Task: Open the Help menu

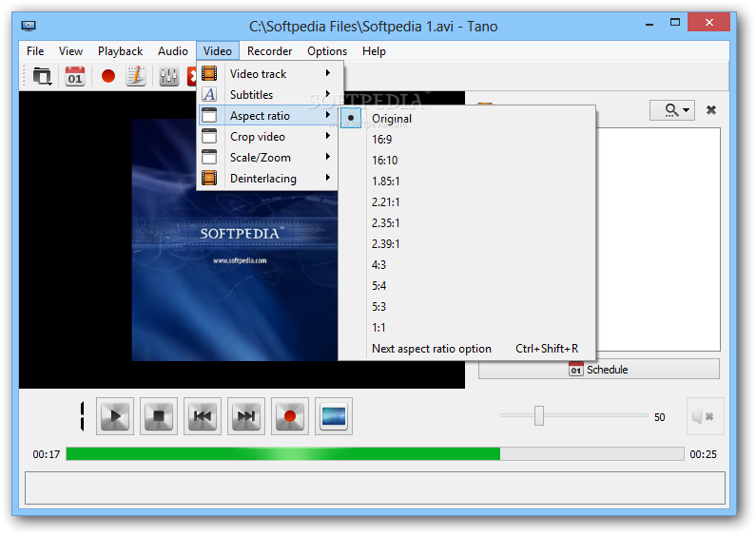Action: [374, 51]
